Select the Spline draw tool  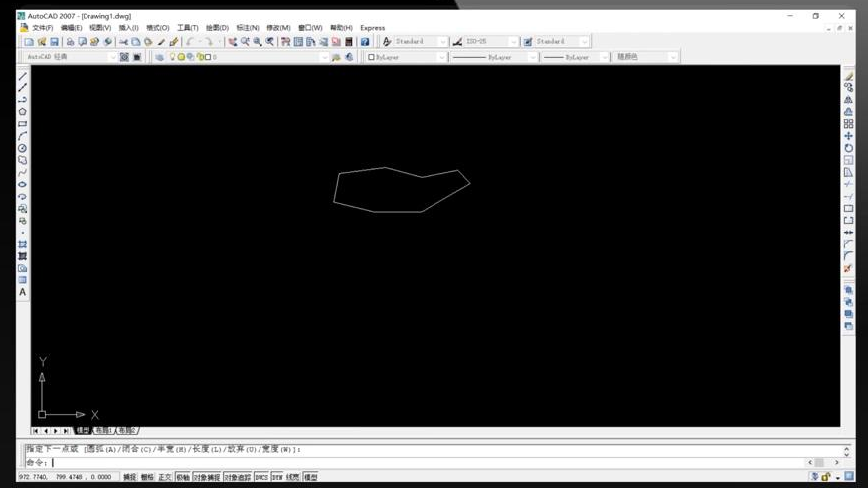click(x=22, y=173)
